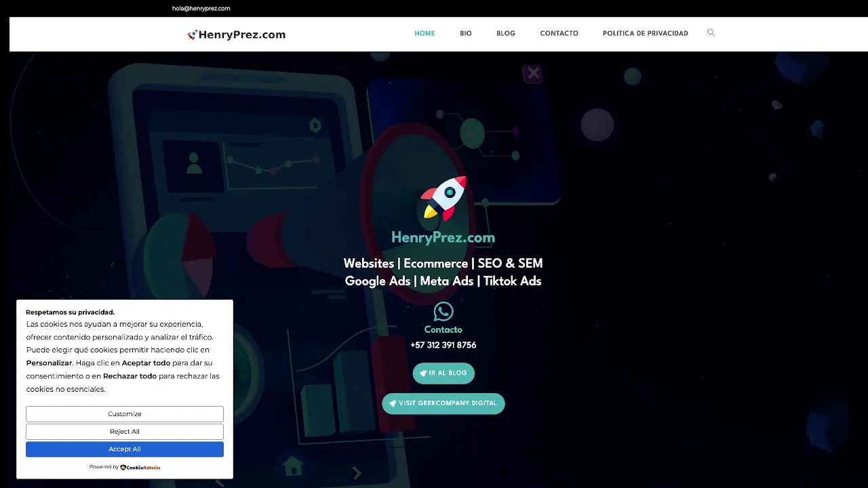The image size is (868, 488).
Task: Go to the HOME menu item
Action: (x=425, y=33)
